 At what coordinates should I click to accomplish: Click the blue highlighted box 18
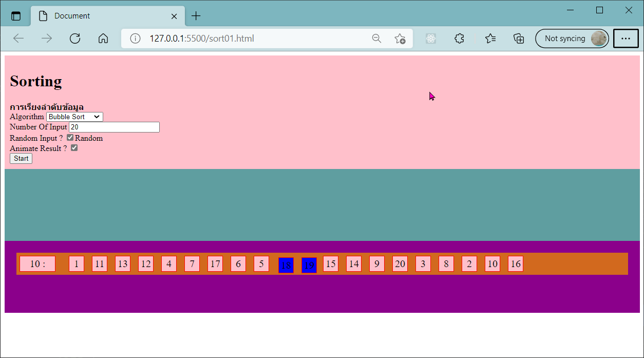pyautogui.click(x=286, y=266)
